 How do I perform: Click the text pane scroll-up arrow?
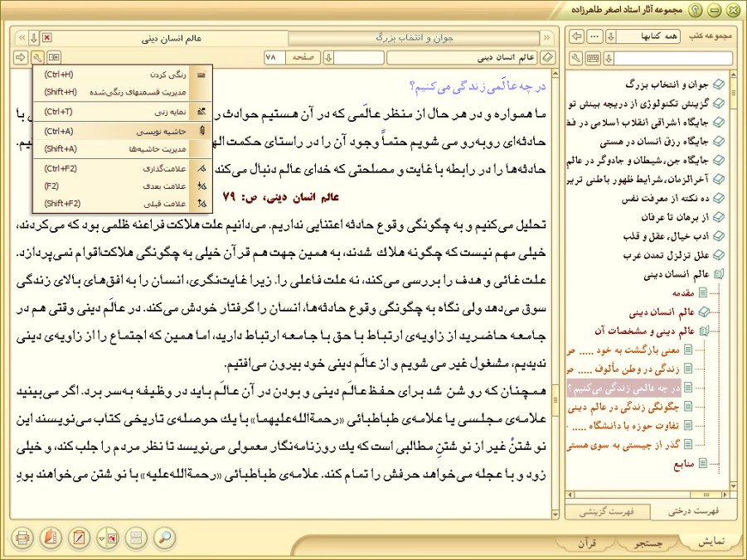coord(555,74)
